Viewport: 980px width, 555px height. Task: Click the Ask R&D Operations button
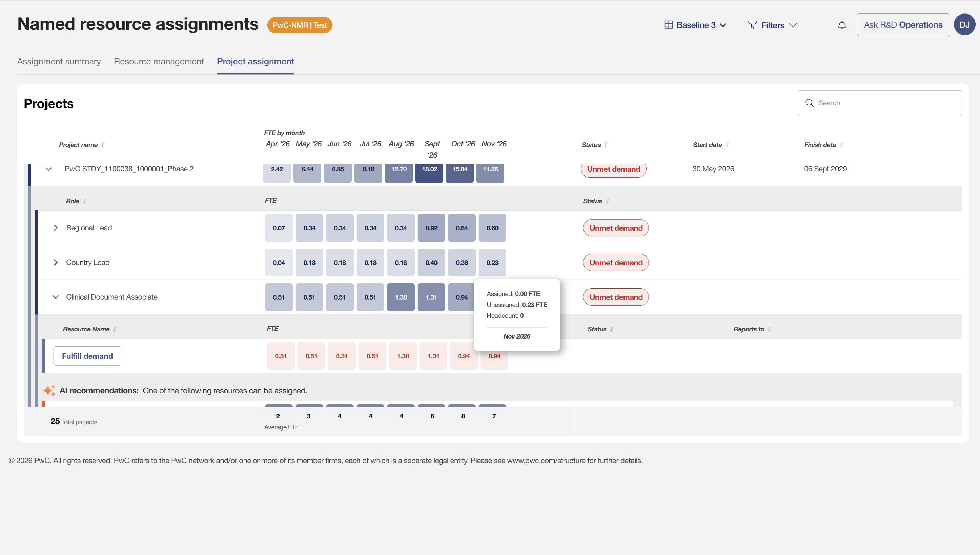coord(903,25)
